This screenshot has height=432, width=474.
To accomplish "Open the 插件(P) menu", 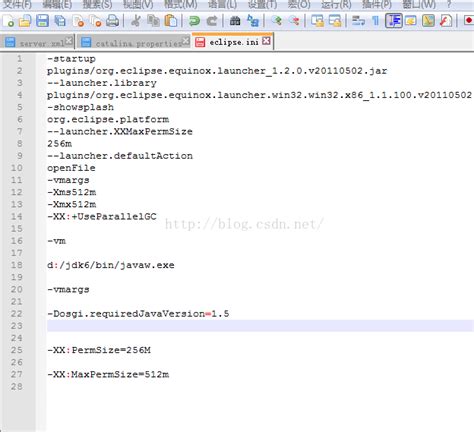I will point(377,5).
